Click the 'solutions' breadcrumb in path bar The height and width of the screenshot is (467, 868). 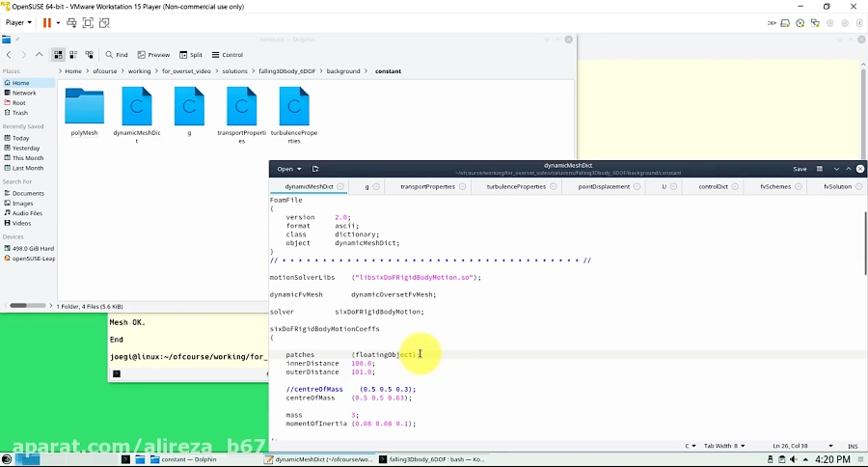coord(235,71)
